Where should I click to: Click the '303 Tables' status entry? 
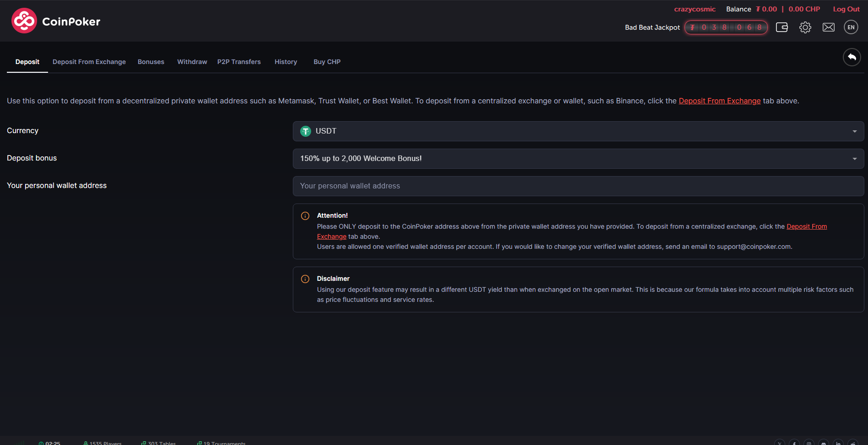pyautogui.click(x=159, y=443)
